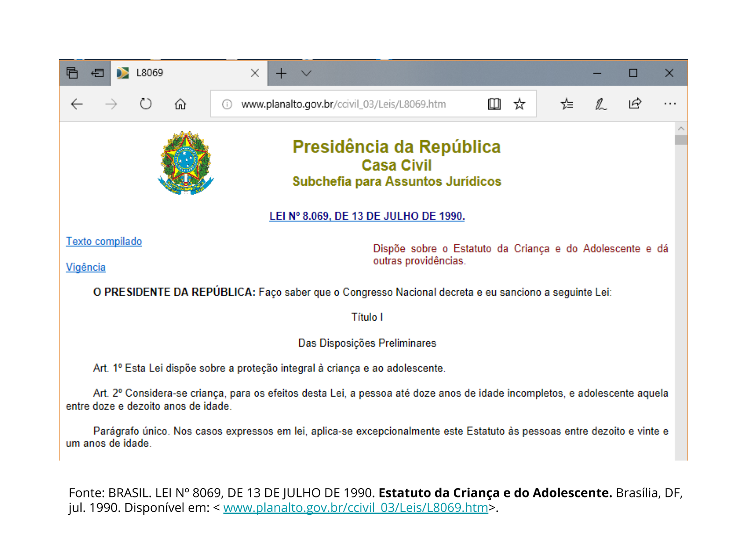Close the L8069 tab
This screenshot has height=560, width=747.
tap(255, 73)
